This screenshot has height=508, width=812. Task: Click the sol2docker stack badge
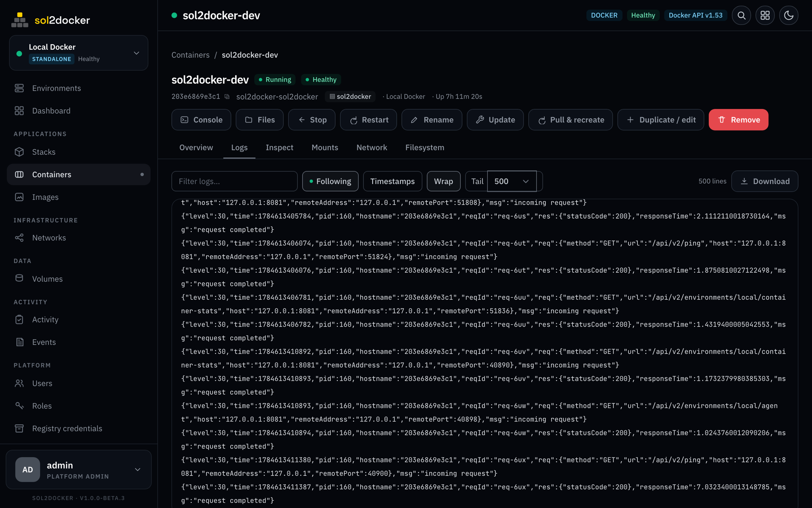click(350, 97)
